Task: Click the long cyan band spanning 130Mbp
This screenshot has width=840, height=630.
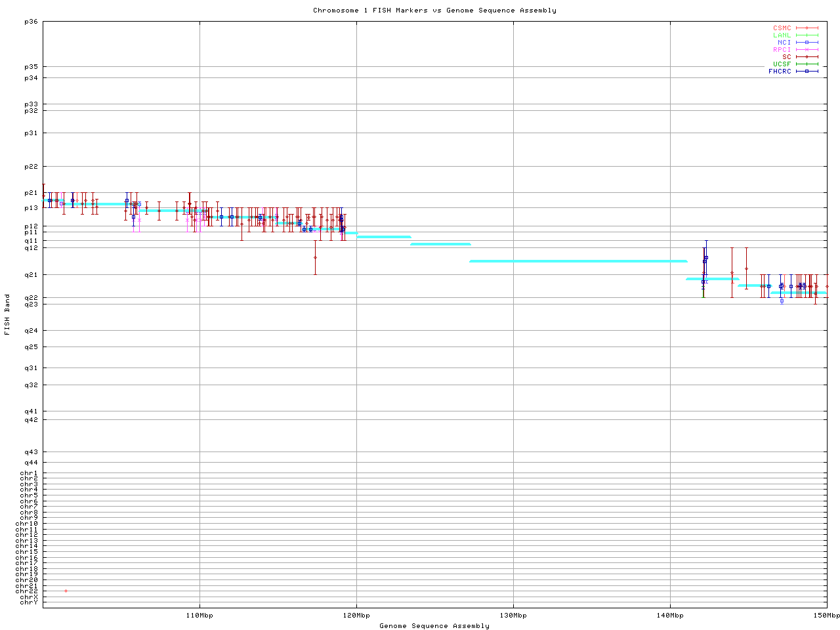Action: (577, 261)
